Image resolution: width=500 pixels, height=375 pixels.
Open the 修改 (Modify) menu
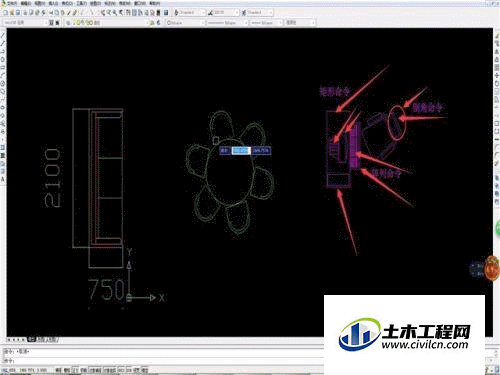(124, 3)
